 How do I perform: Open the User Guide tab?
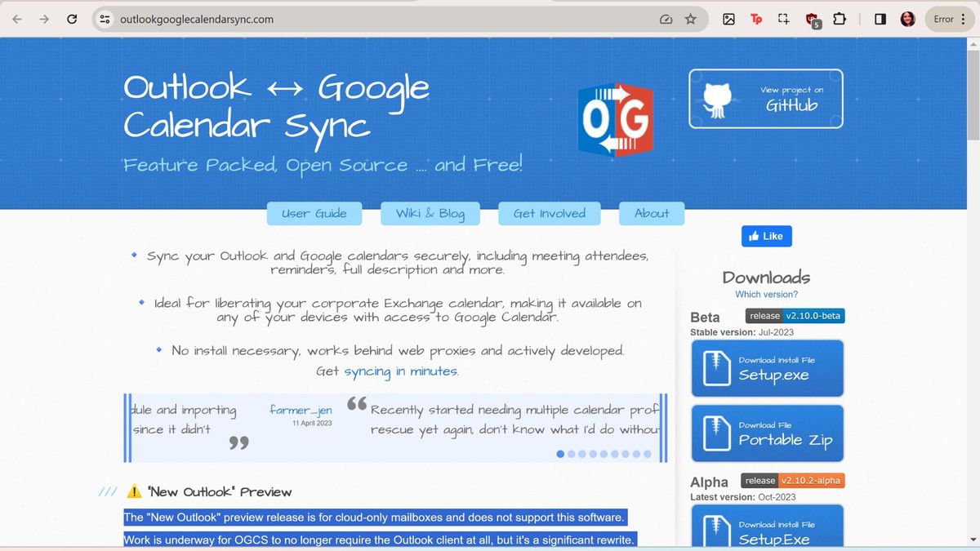314,213
